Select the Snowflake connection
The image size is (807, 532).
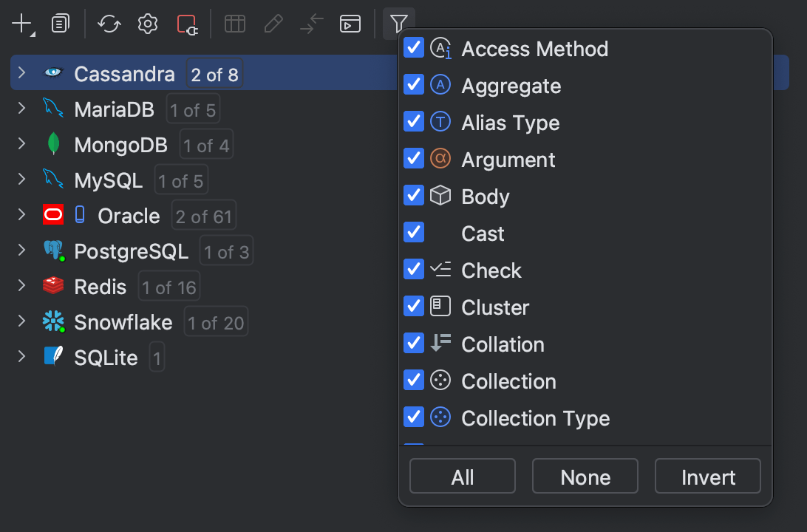[123, 321]
